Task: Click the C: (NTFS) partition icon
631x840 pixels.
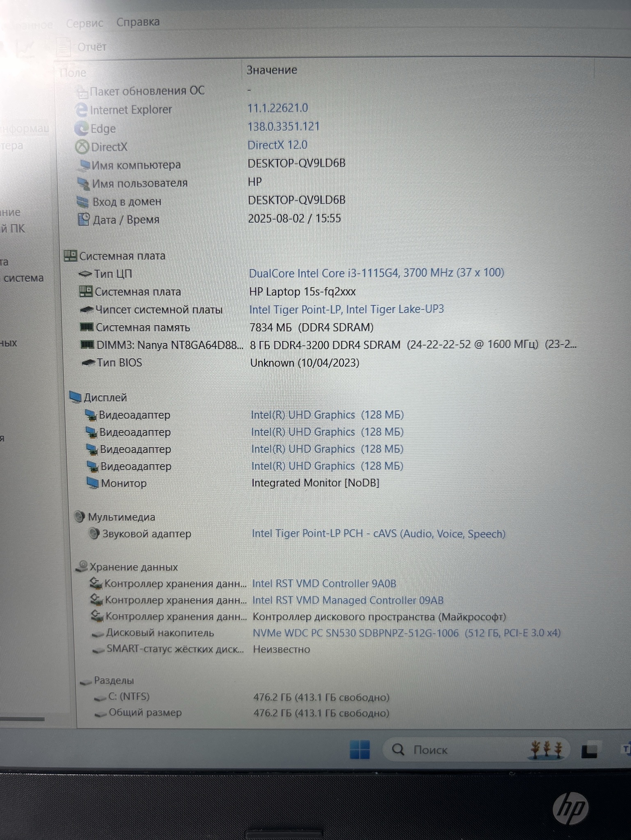Action: tap(101, 697)
